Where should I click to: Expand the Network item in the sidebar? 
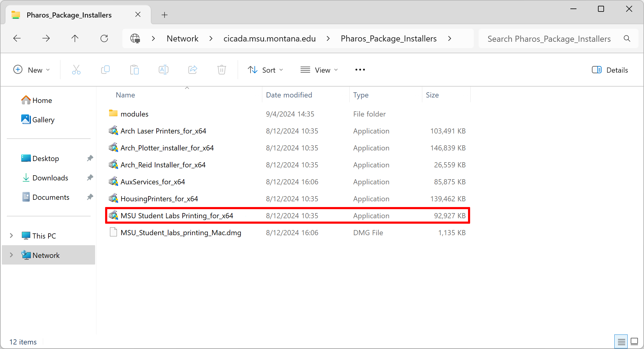[x=12, y=255]
